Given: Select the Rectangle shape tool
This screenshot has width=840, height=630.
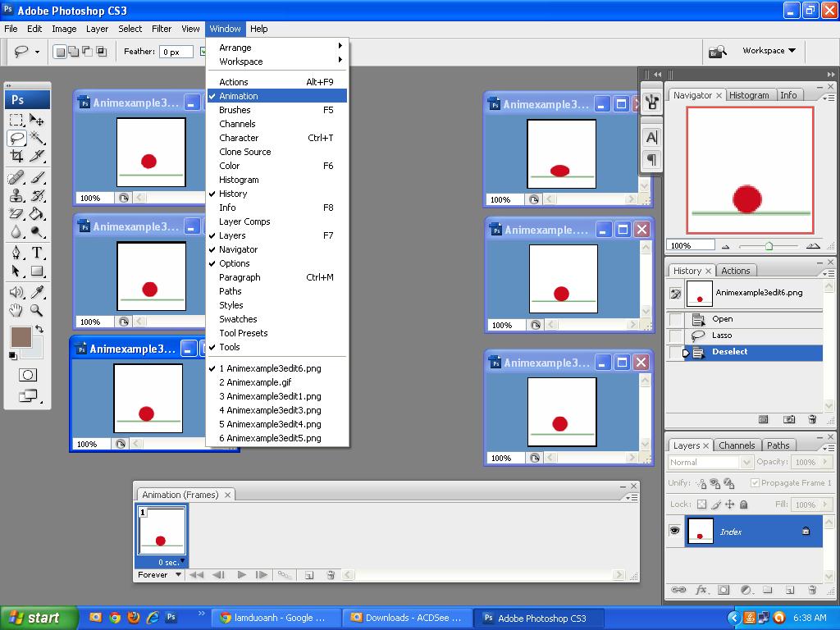Looking at the screenshot, I should [x=37, y=271].
